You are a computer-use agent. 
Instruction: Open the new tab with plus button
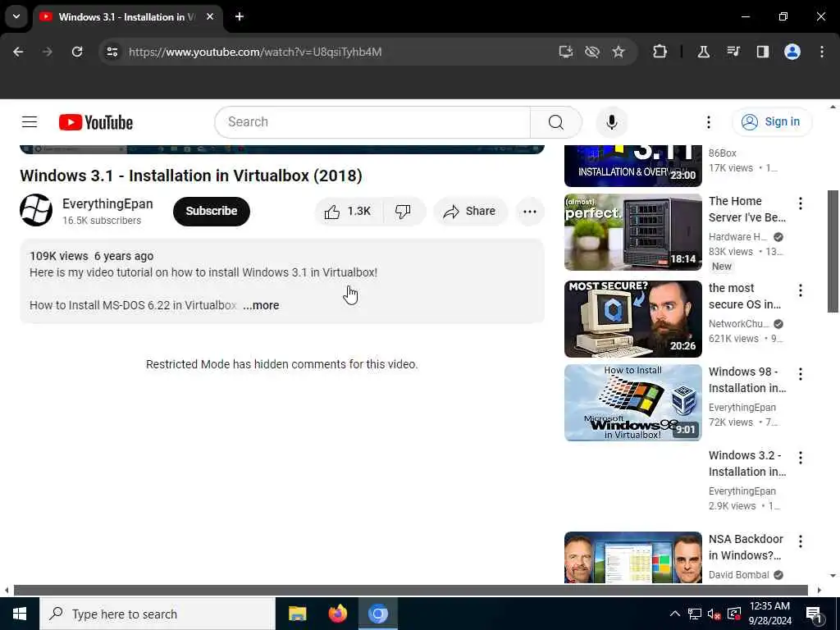[x=240, y=16]
